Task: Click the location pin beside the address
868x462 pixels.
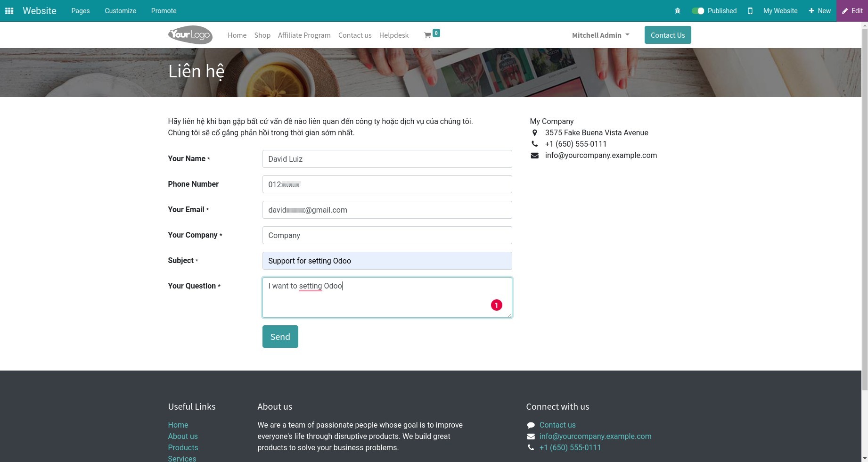Action: 534,132
